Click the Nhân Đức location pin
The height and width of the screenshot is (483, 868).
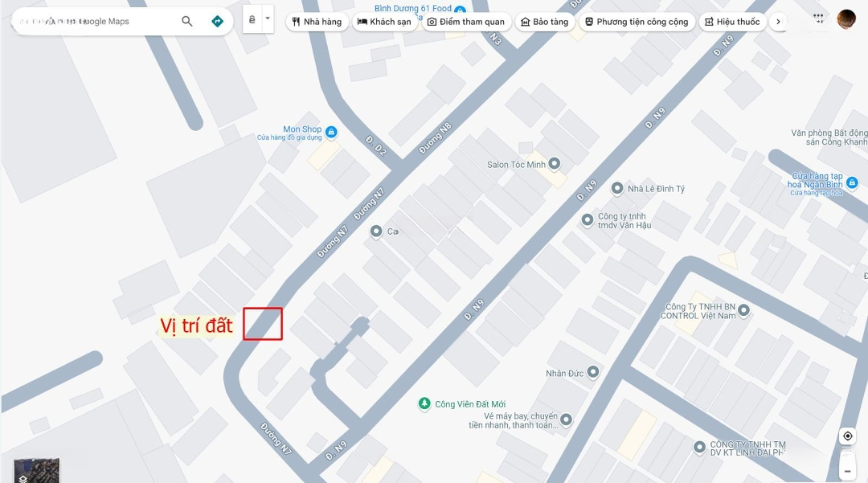593,372
